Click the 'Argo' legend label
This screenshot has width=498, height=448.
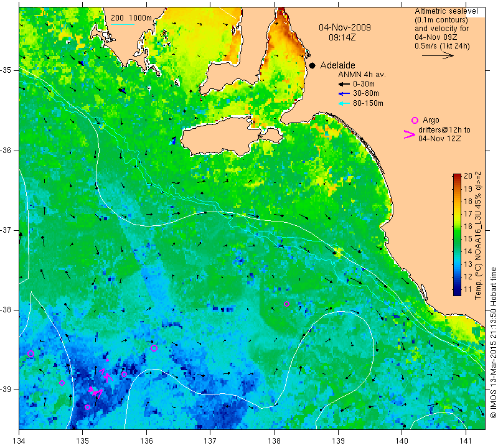[x=431, y=120]
